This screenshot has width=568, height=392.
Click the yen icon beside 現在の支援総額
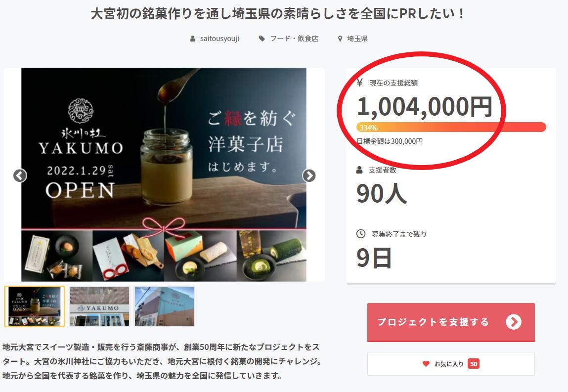coord(360,83)
